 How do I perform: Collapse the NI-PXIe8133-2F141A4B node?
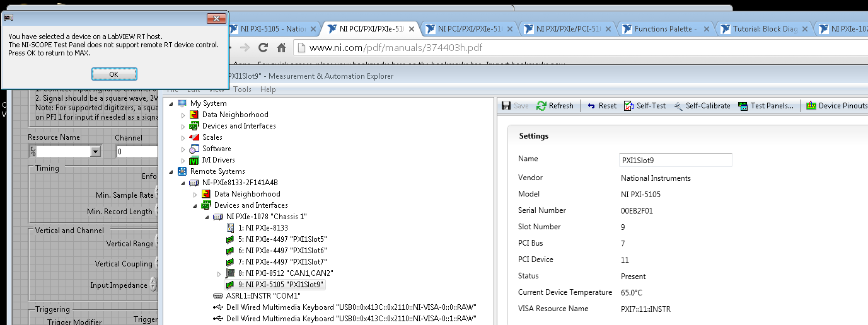tap(183, 183)
